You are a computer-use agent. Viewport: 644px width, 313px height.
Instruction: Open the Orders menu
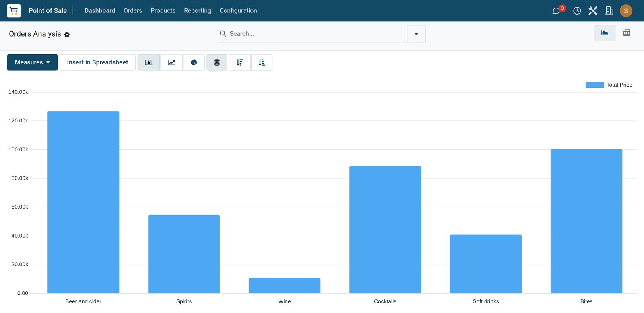(x=133, y=10)
